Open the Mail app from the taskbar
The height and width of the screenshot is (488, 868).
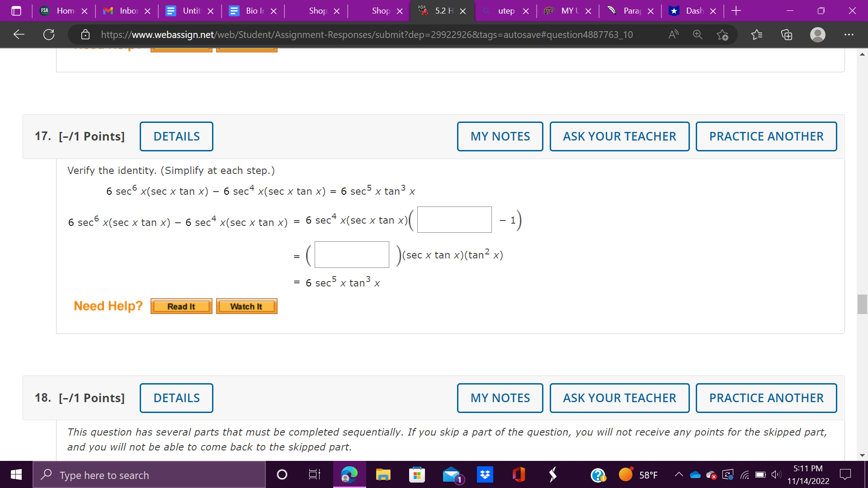[451, 474]
